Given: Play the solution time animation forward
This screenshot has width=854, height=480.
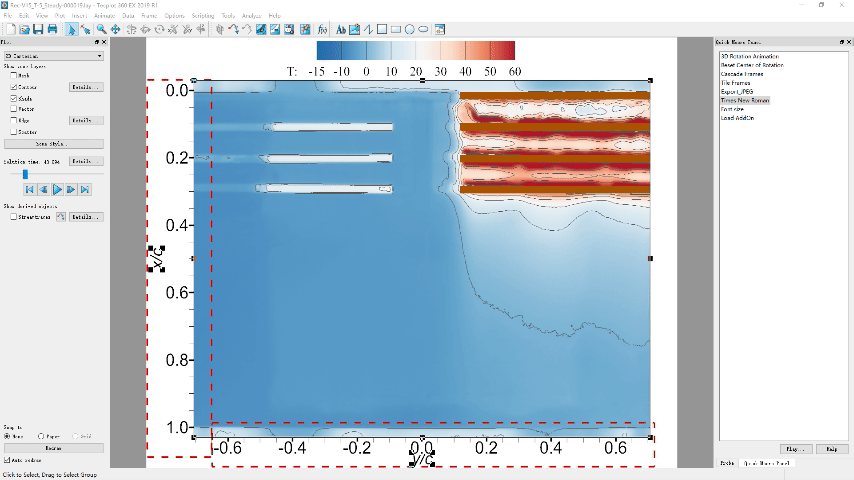Looking at the screenshot, I should click(57, 190).
